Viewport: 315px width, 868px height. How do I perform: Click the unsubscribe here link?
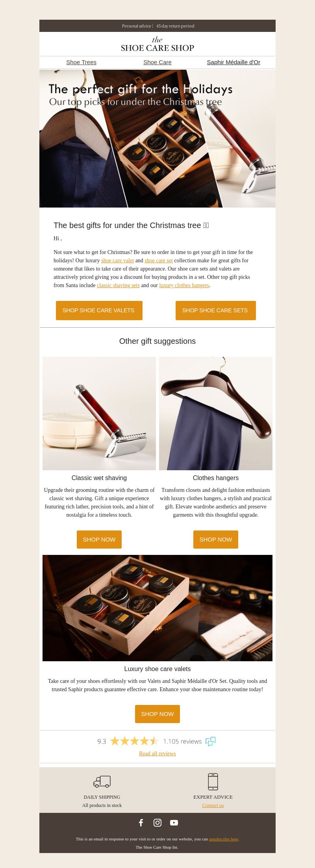[223, 839]
